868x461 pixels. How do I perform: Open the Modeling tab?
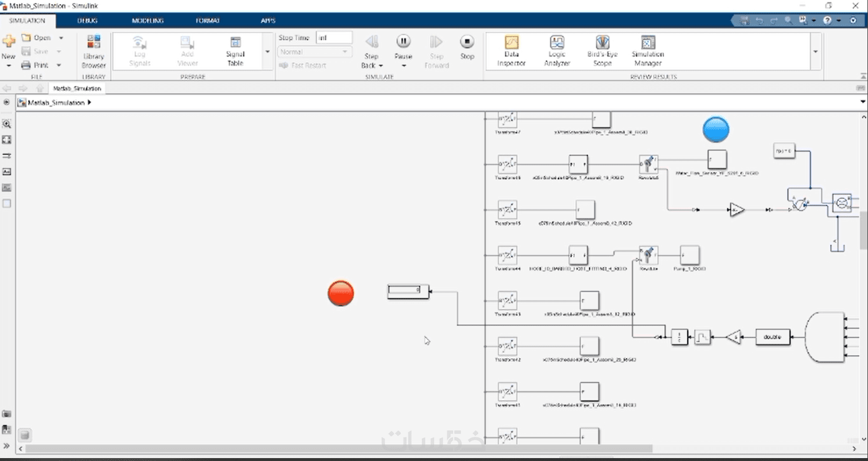(x=148, y=20)
